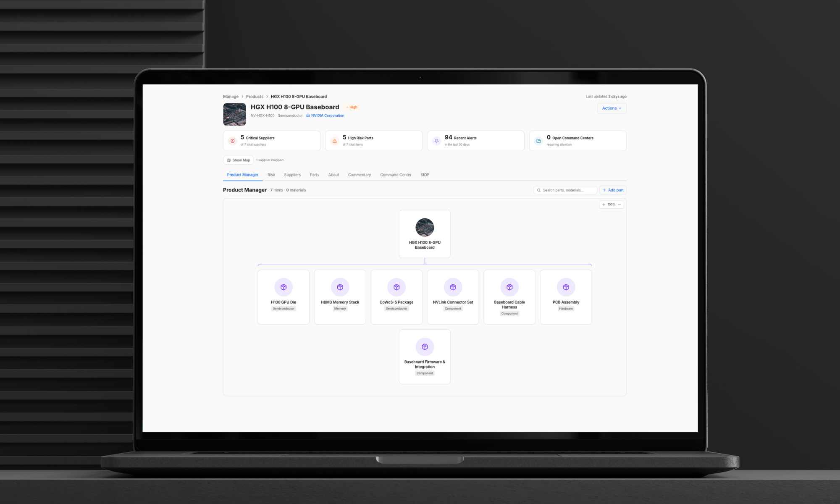This screenshot has height=504, width=840.
Task: Click the root node HGX H100 8-GPU Baseboard label
Action: tap(425, 245)
